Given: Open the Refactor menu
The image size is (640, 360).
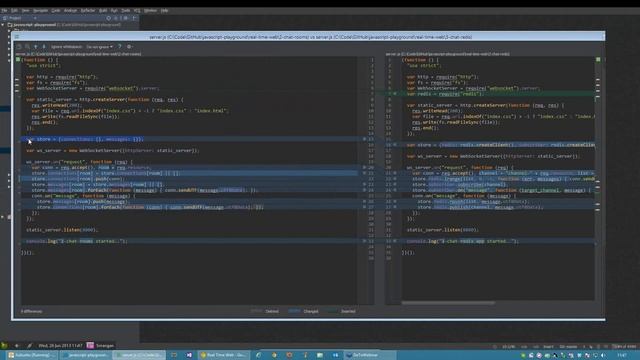Looking at the screenshot, I should 87,11.
